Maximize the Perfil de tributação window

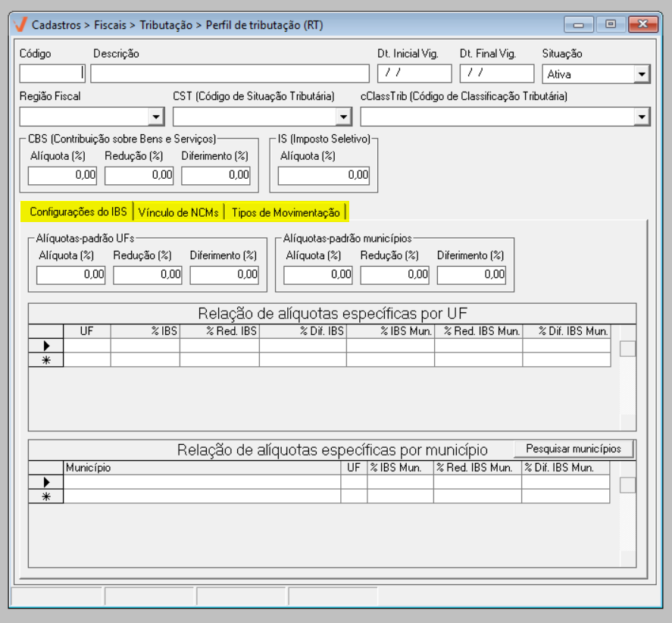pyautogui.click(x=610, y=24)
